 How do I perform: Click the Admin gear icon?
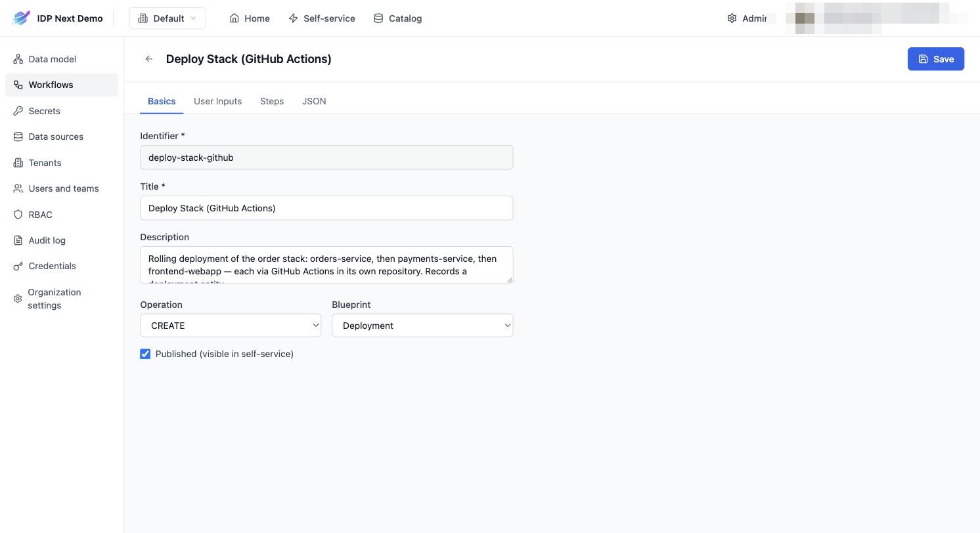[x=732, y=18]
